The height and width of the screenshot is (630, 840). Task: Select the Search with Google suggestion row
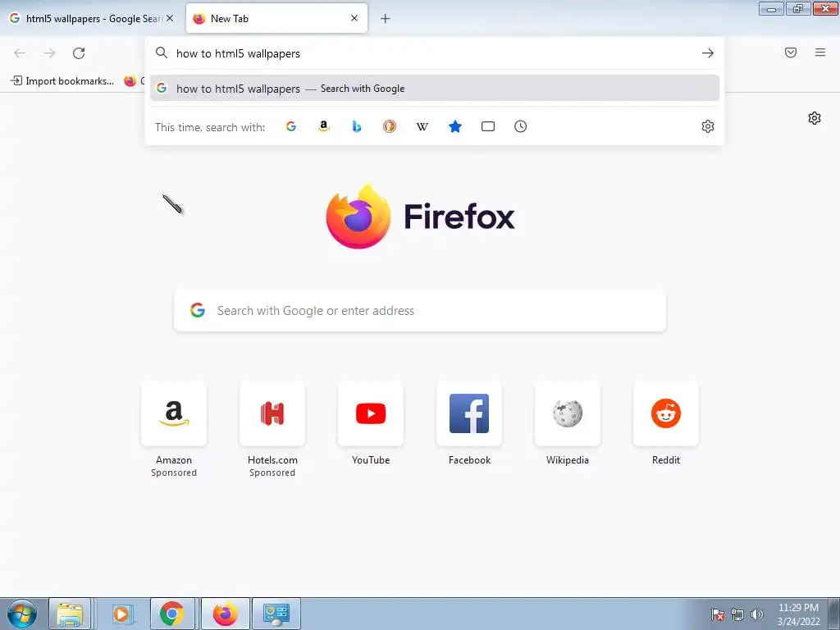point(435,89)
